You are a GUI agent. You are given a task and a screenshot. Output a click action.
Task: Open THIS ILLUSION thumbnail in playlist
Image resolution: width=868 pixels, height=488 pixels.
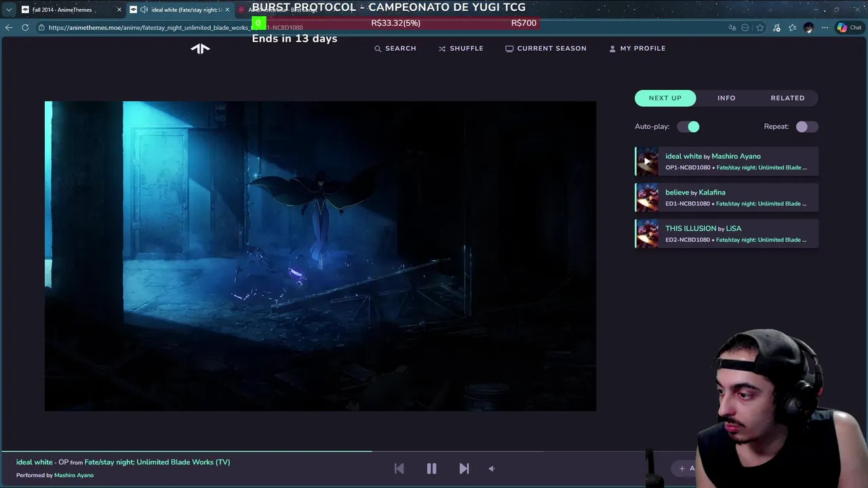pyautogui.click(x=647, y=234)
